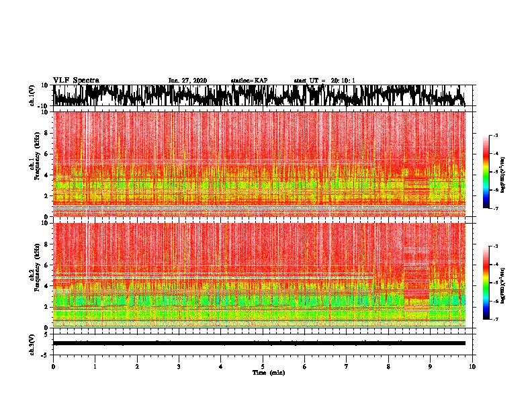
Task: Click the ch.1 voltage waveform trace panel
Action: 263,95
